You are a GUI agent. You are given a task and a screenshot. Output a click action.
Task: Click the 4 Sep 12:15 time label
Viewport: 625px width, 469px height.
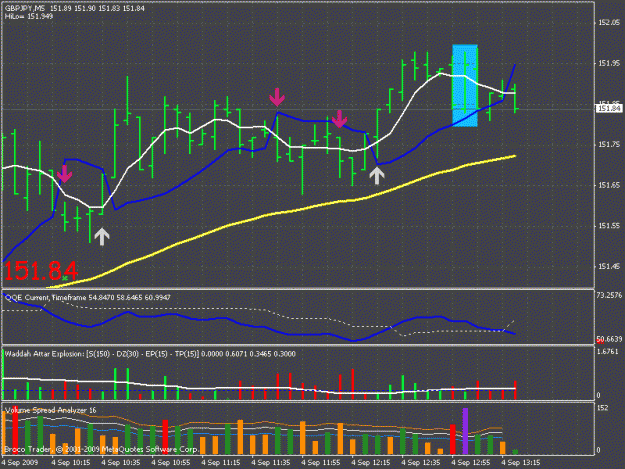pos(371,463)
